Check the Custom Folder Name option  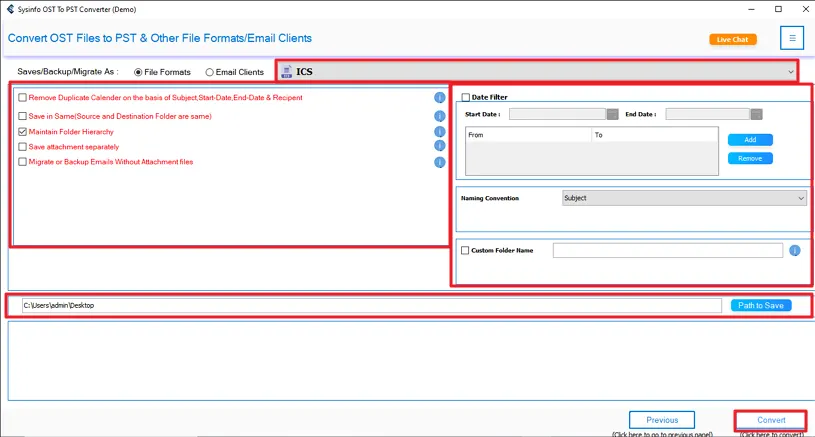click(x=465, y=250)
